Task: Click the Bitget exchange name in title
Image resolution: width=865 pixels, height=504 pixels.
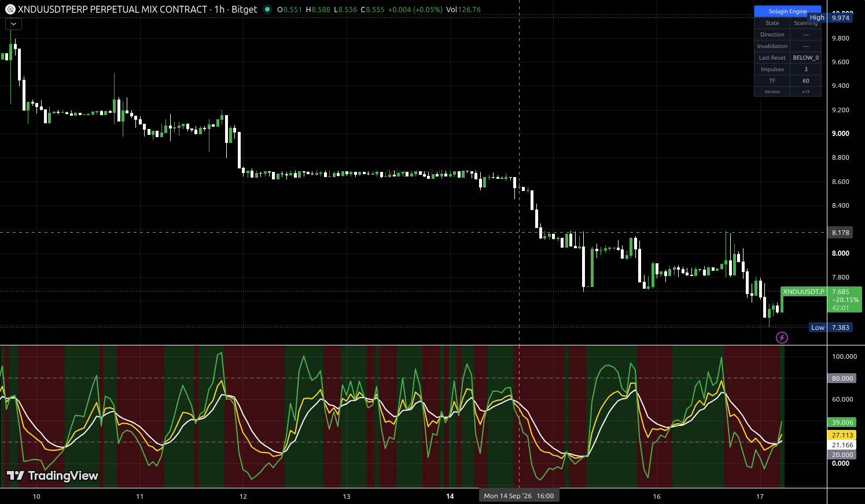Action: (244, 9)
